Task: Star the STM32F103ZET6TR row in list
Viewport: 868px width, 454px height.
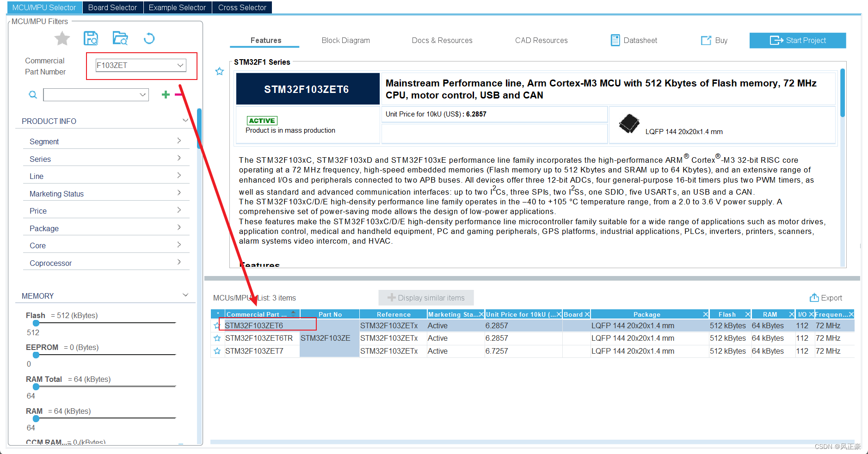Action: (217, 338)
